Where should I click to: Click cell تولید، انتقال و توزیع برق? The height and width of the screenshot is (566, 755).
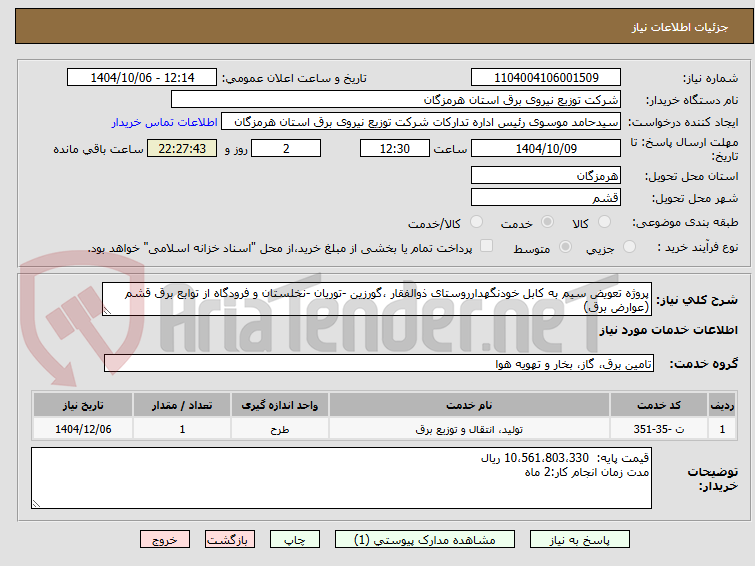(469, 429)
